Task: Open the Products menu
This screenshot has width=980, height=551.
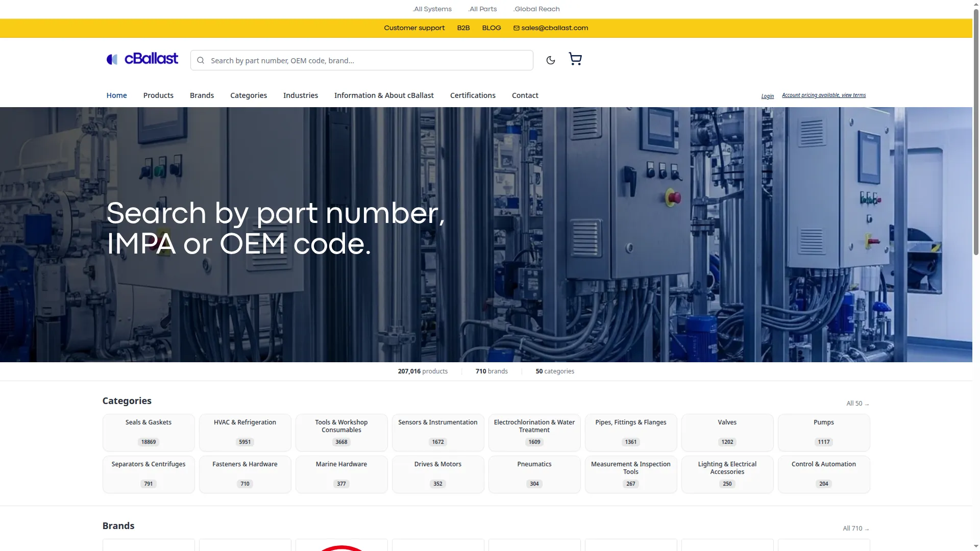Action: (158, 95)
